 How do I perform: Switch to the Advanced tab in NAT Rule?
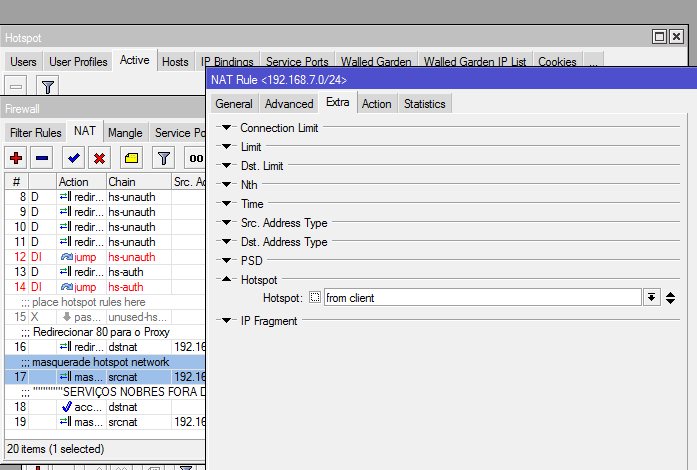pos(289,104)
